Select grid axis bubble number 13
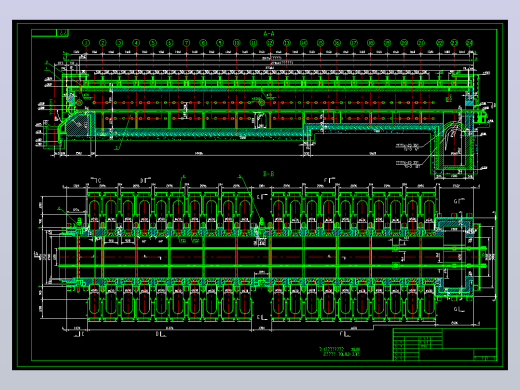The width and height of the screenshot is (520, 390). tap(287, 43)
